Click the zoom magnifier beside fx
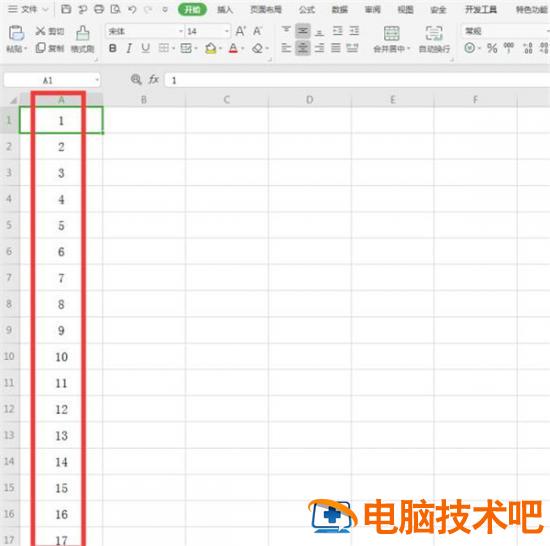 [x=136, y=80]
